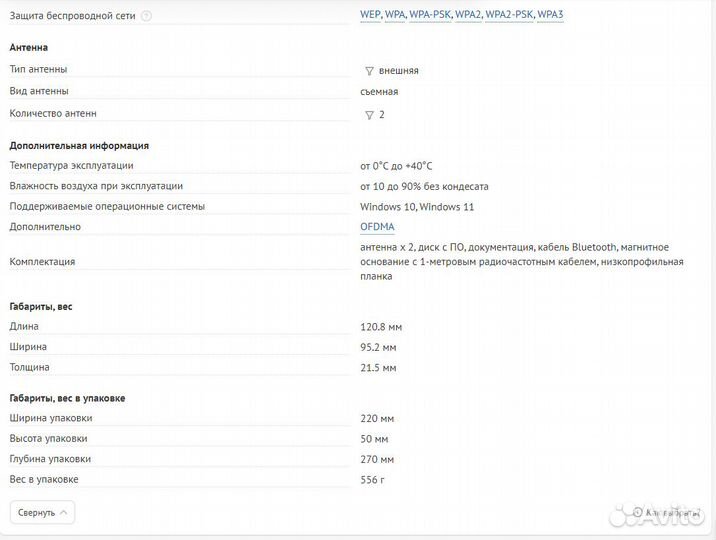Image resolution: width=716 pixels, height=540 pixels.
Task: Click the Windows 10, Windows 11 value
Action: coord(416,207)
